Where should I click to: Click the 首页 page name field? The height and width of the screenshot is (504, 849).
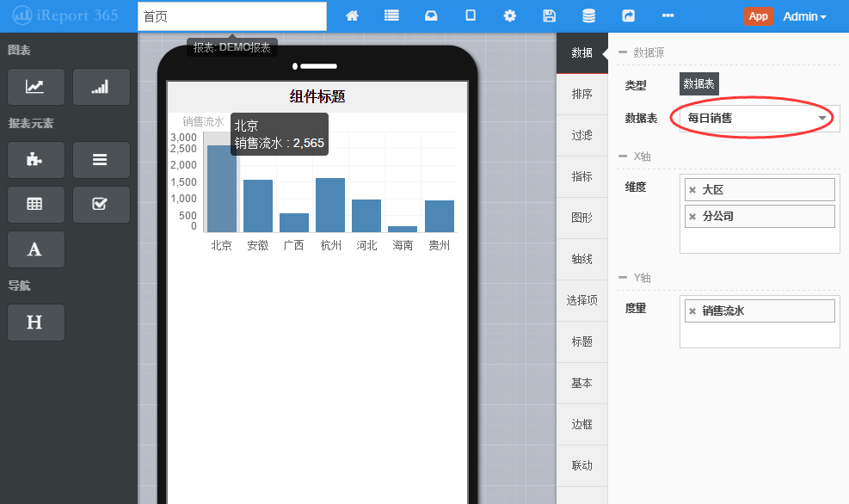pyautogui.click(x=232, y=16)
